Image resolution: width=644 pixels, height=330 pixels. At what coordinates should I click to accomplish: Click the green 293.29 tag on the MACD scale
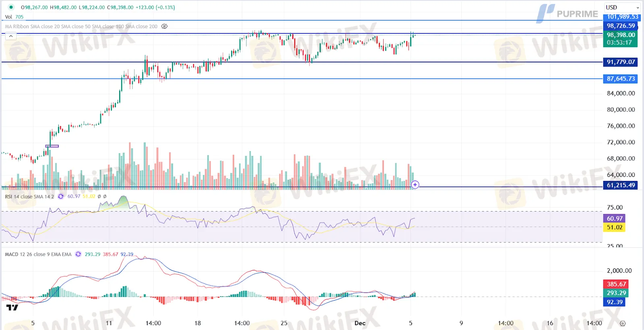click(x=616, y=293)
